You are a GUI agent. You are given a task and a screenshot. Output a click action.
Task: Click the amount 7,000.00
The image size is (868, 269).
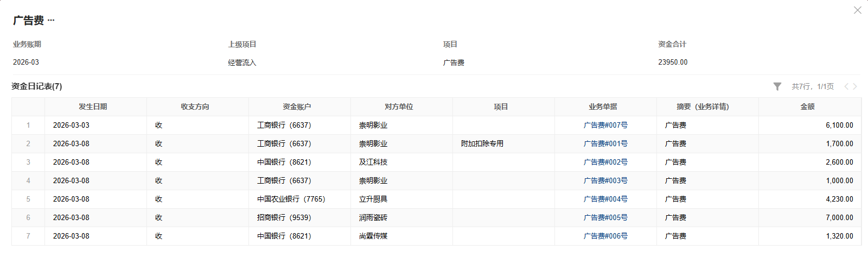click(839, 217)
